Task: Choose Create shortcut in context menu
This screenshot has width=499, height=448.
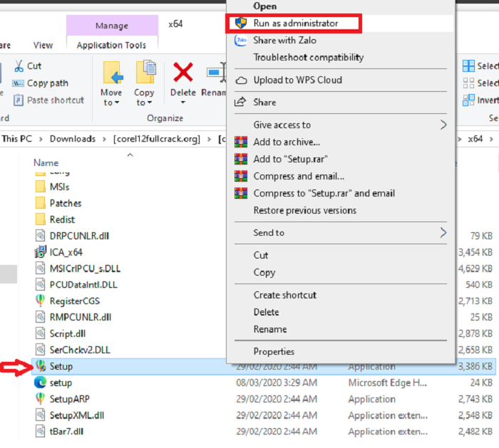Action: click(285, 295)
